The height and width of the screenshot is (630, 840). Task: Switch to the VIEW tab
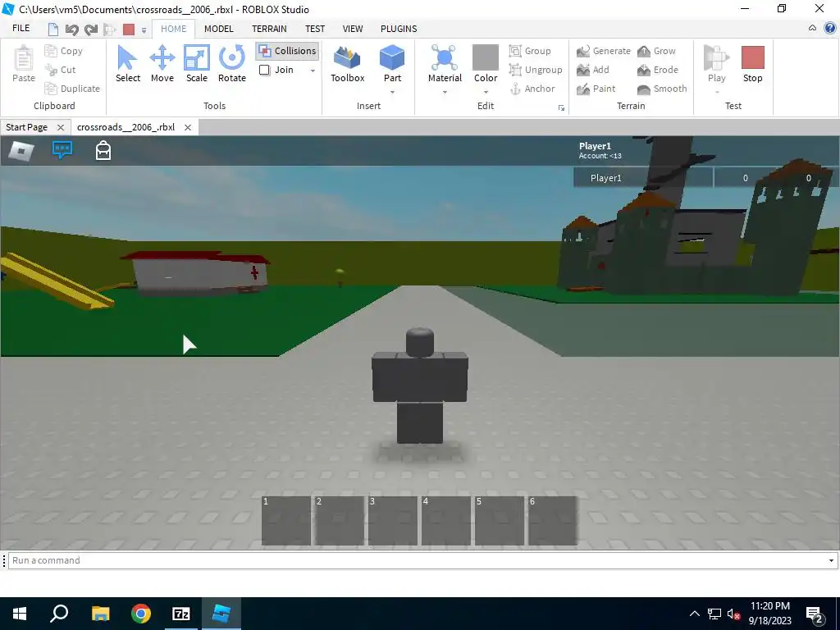pos(353,29)
